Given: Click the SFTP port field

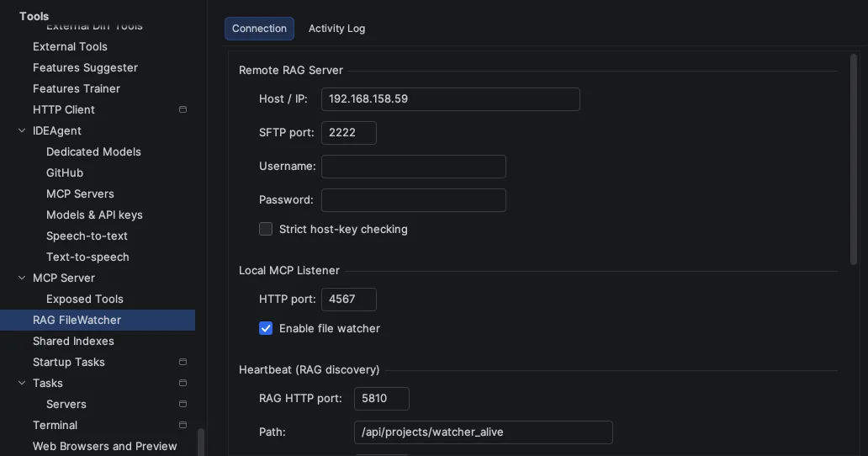Looking at the screenshot, I should (x=349, y=133).
